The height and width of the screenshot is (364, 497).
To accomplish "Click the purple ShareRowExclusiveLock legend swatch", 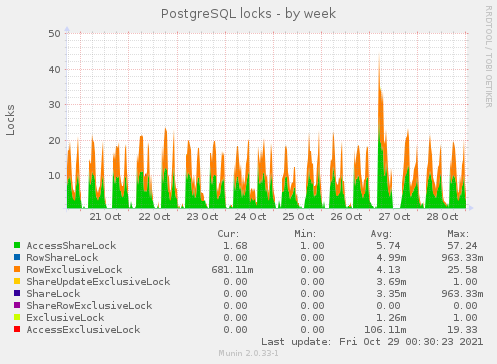I will (17, 305).
